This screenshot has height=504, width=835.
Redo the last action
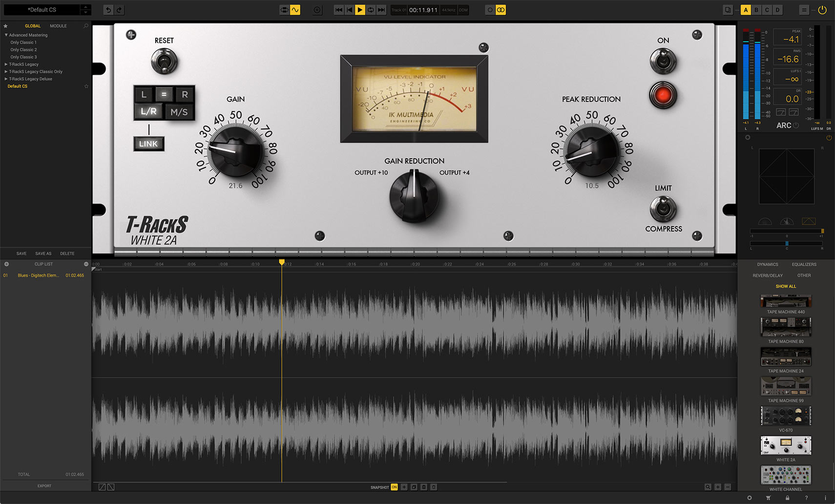point(119,10)
